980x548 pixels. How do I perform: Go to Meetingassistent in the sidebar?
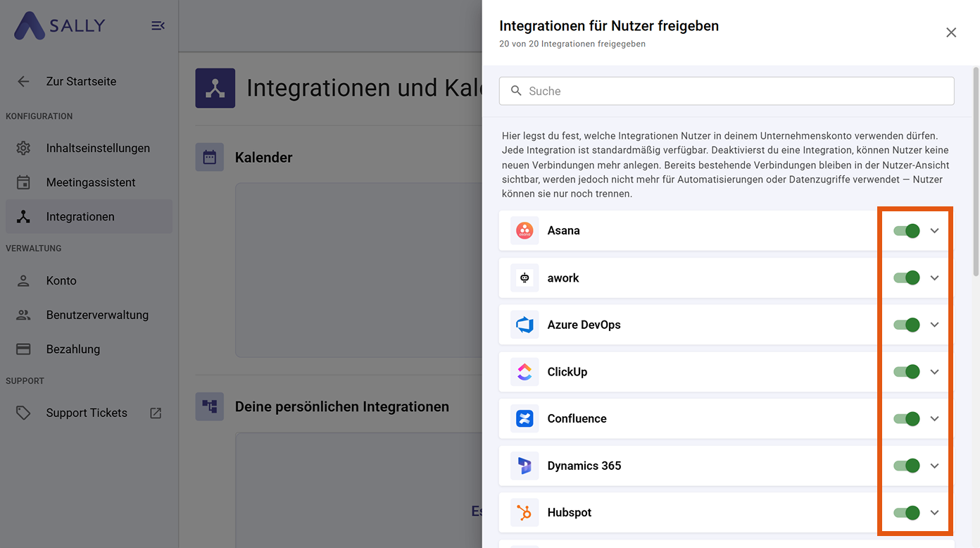(x=90, y=182)
